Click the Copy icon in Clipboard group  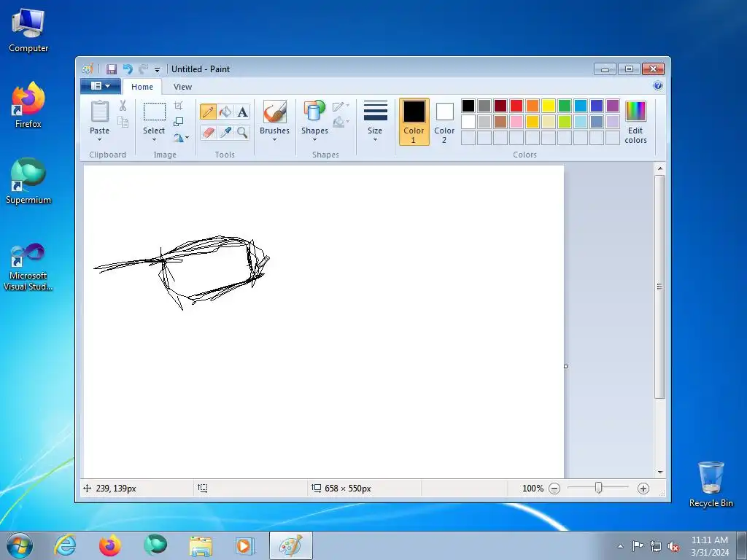click(x=123, y=122)
